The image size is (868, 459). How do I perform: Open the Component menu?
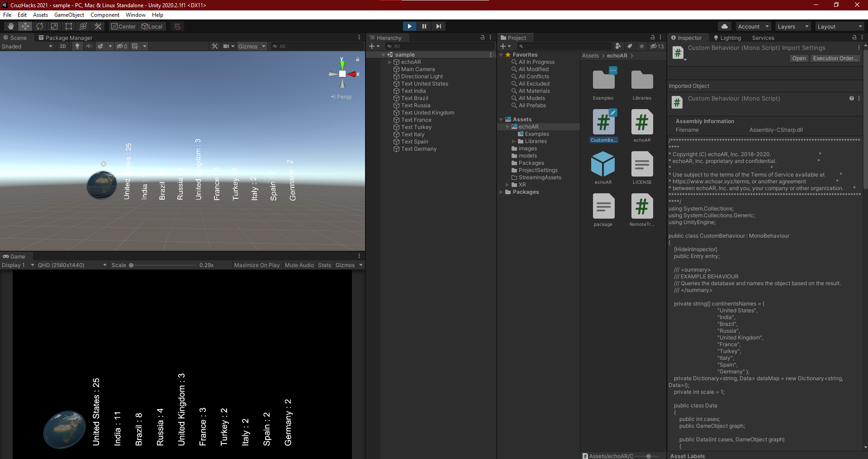click(x=105, y=15)
